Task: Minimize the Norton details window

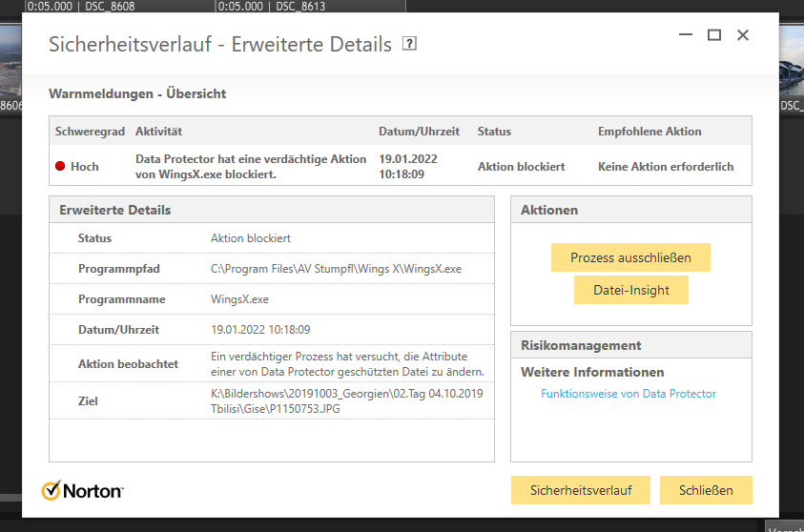Action: (686, 35)
